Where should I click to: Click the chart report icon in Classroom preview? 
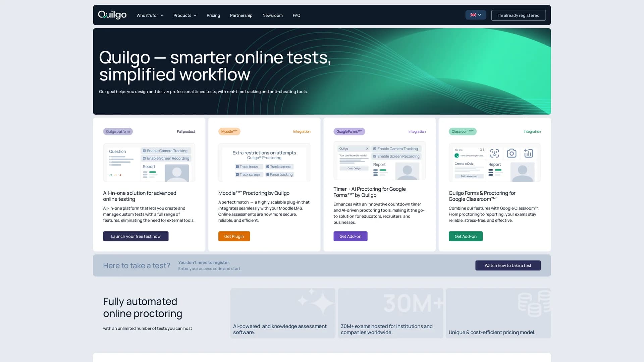point(529,153)
